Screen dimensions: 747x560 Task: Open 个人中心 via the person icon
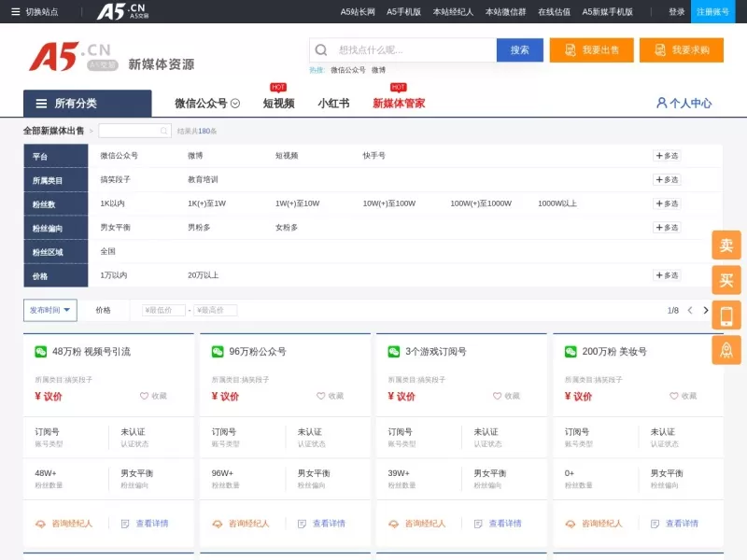[662, 104]
